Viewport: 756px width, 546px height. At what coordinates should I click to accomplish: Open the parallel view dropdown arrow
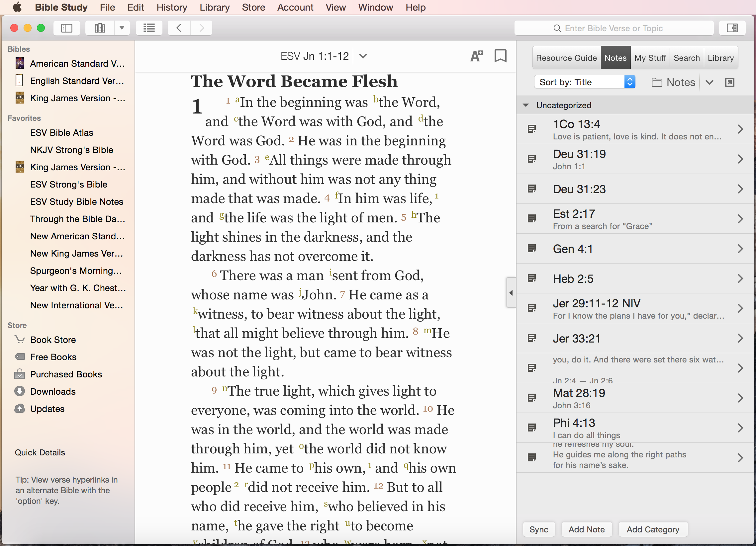click(x=122, y=28)
